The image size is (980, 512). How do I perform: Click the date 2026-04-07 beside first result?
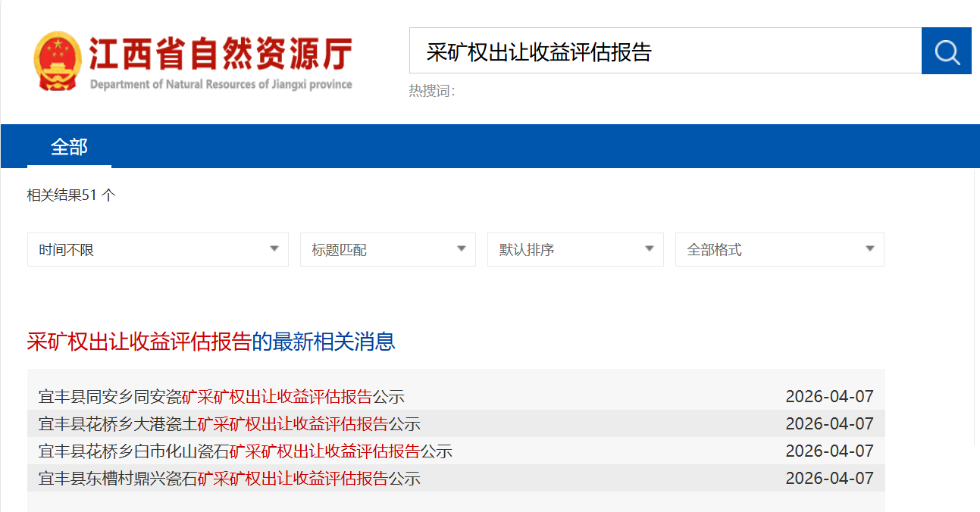[x=831, y=395]
